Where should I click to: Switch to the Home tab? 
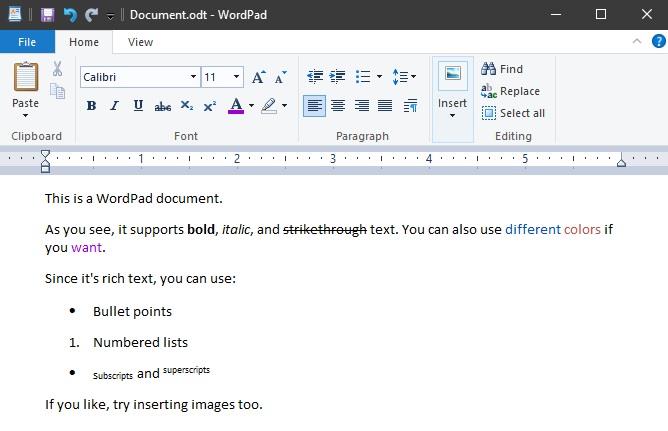(x=84, y=42)
